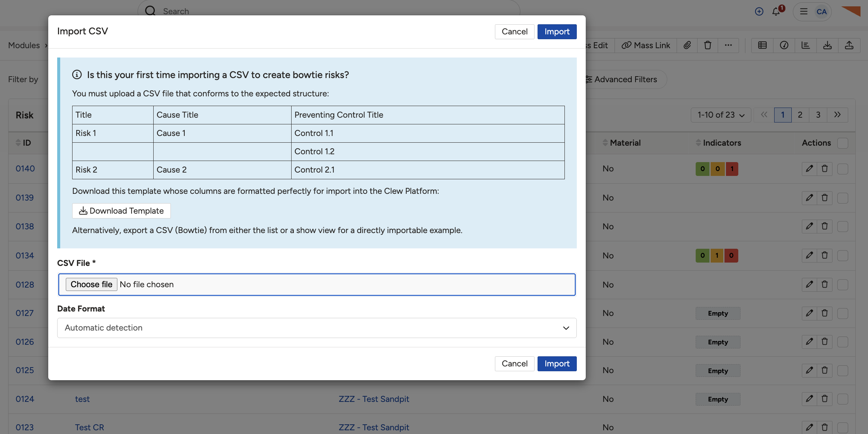The width and height of the screenshot is (868, 434).
Task: Click the Search field in header
Action: coord(329,11)
